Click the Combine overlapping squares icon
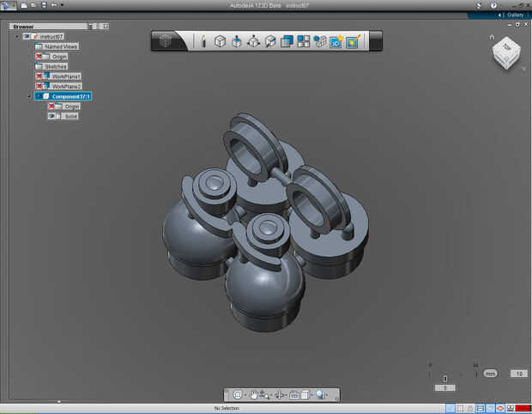 [x=287, y=41]
